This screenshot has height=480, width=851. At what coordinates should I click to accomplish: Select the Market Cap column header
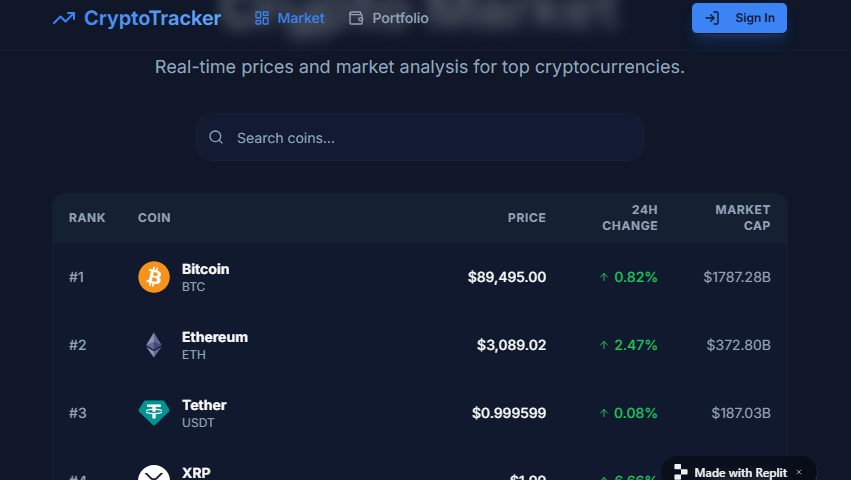click(x=742, y=218)
